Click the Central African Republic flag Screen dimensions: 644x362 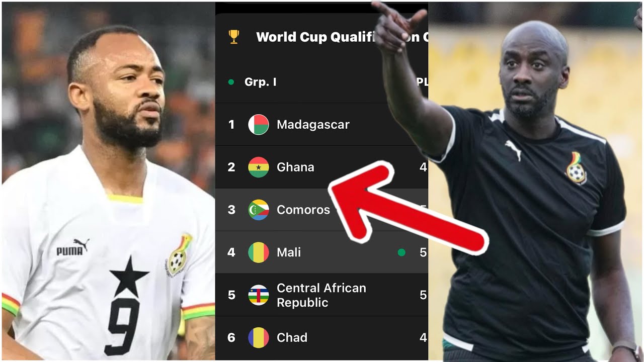click(259, 295)
